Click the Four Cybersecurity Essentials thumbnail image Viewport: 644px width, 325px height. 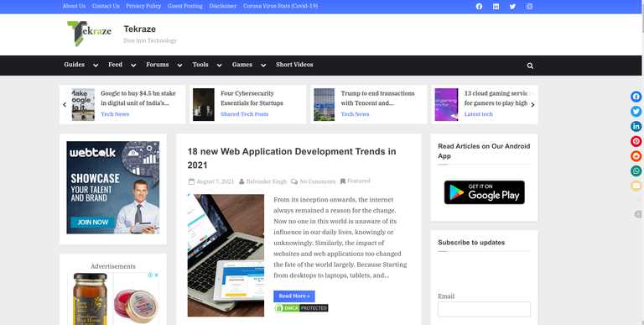tap(204, 104)
